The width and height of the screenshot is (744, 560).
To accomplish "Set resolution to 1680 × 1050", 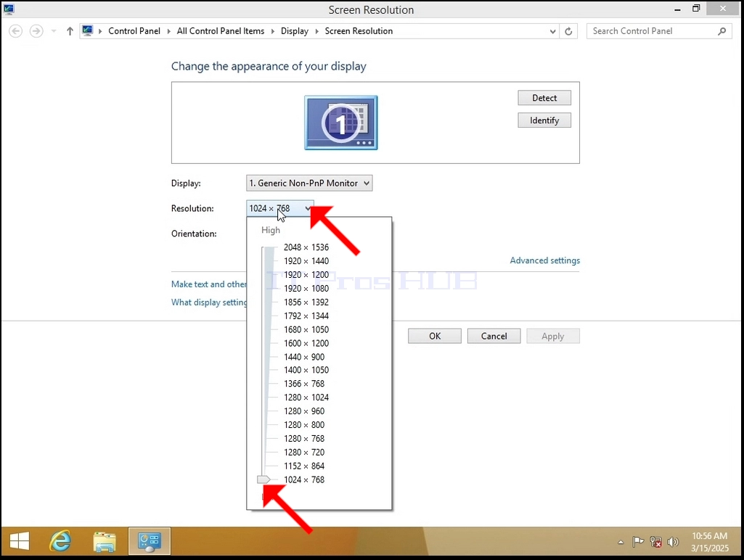I will coord(306,329).
